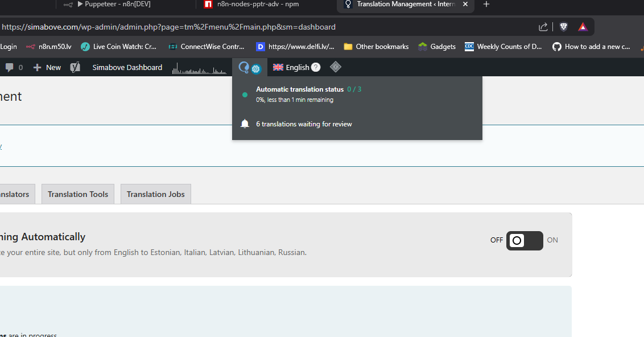Click the Yoast SEO icon in admin bar
This screenshot has height=337, width=644.
75,67
